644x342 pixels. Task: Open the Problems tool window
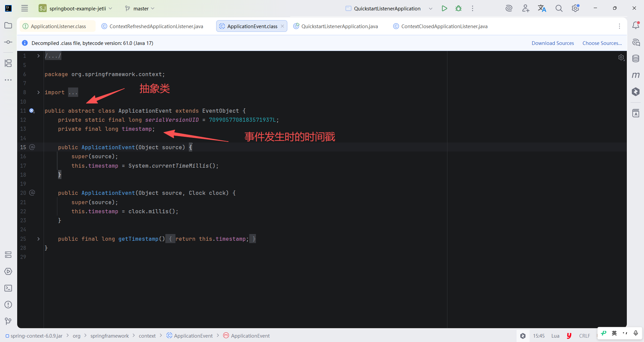pos(8,304)
